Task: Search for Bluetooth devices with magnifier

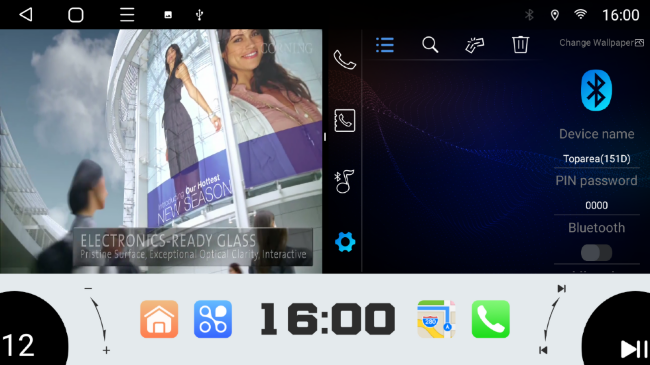Action: (x=430, y=44)
